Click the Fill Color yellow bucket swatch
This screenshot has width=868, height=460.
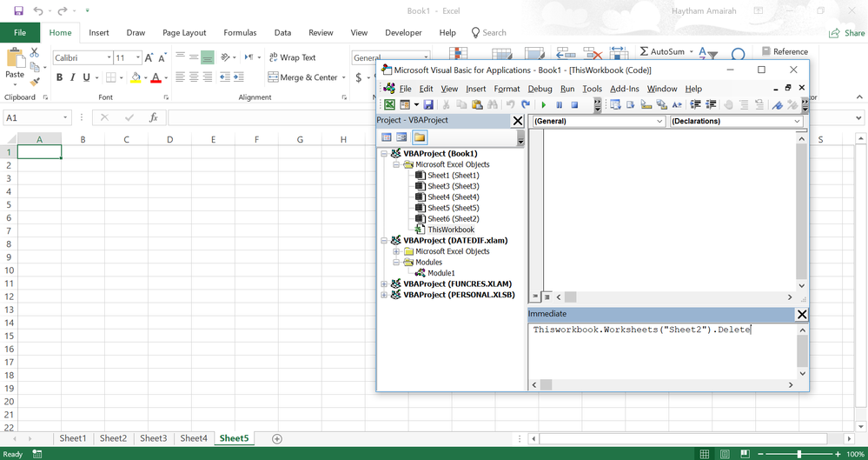(x=136, y=77)
